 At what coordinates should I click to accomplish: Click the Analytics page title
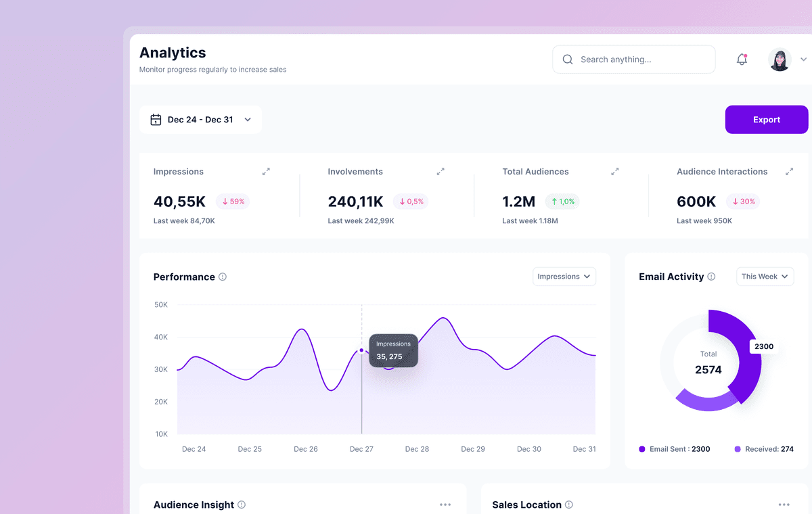173,53
